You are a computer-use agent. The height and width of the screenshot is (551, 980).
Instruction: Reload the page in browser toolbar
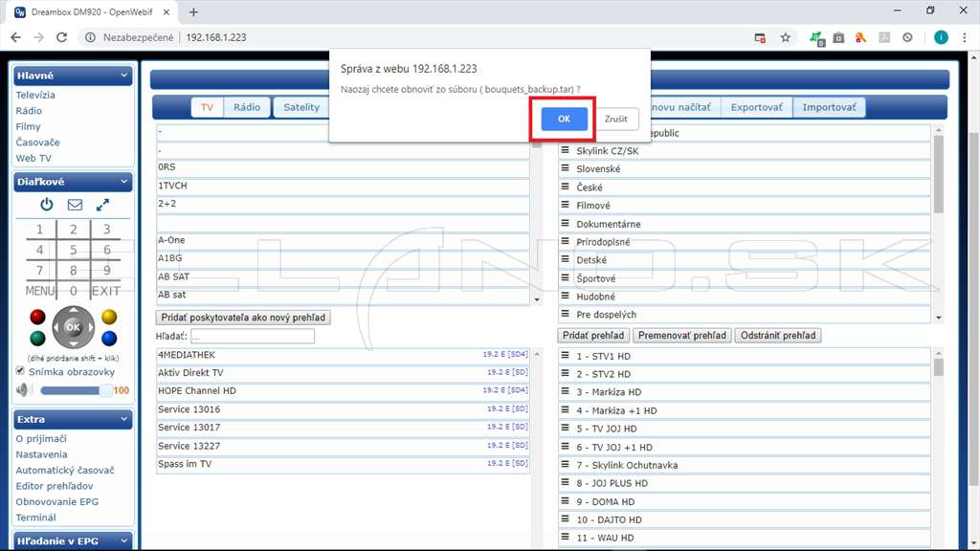click(x=61, y=37)
